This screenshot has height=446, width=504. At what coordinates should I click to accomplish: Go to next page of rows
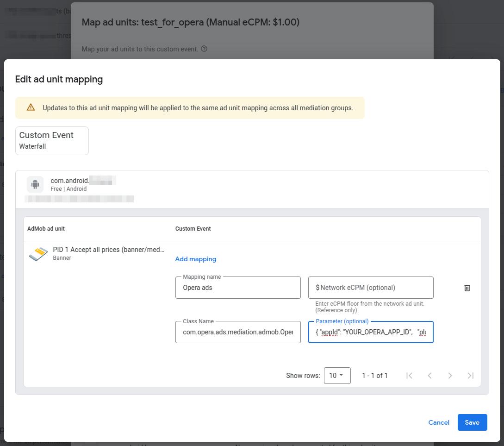(450, 376)
